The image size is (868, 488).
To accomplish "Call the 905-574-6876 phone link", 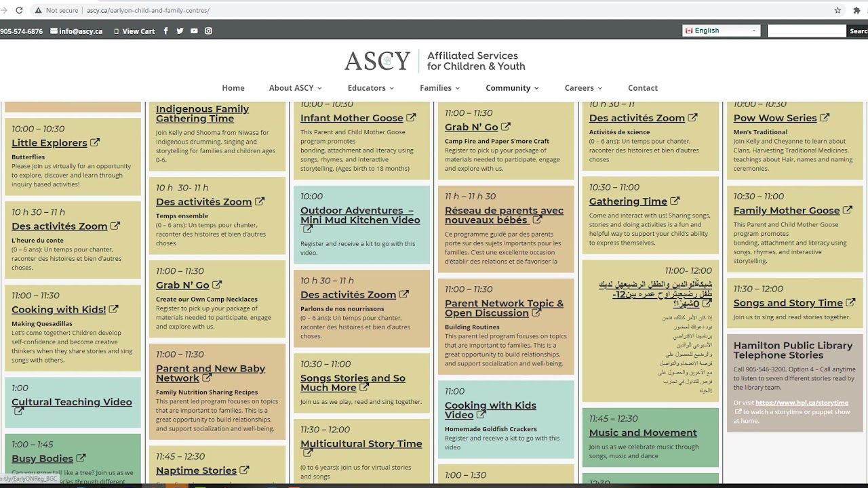I will pyautogui.click(x=21, y=31).
